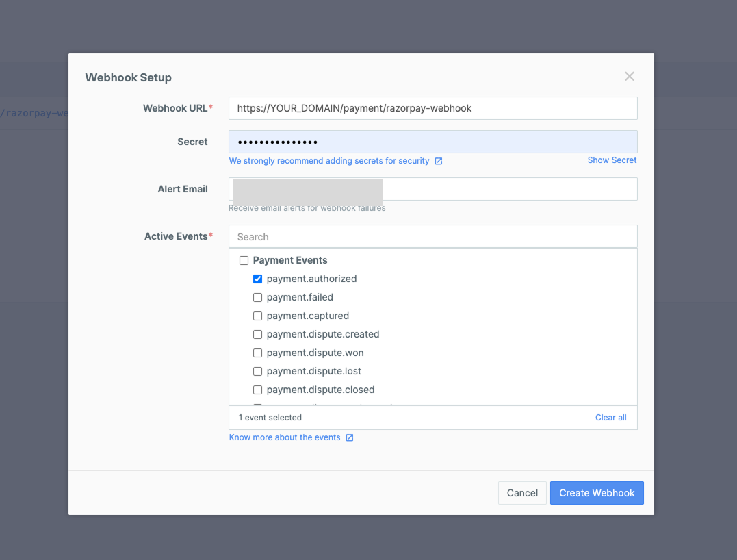
Task: Enable the payment.failed event
Action: (x=257, y=298)
